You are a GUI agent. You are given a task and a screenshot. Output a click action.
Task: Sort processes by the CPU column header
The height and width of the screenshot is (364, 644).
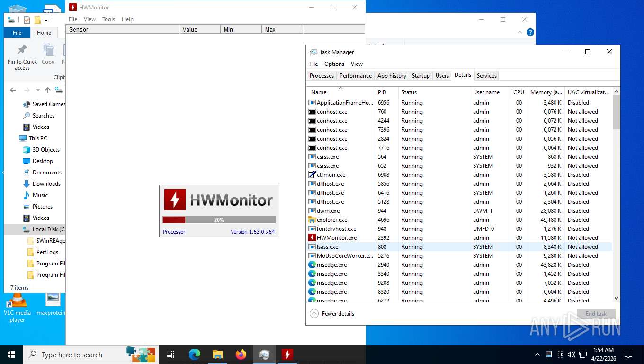pos(517,92)
